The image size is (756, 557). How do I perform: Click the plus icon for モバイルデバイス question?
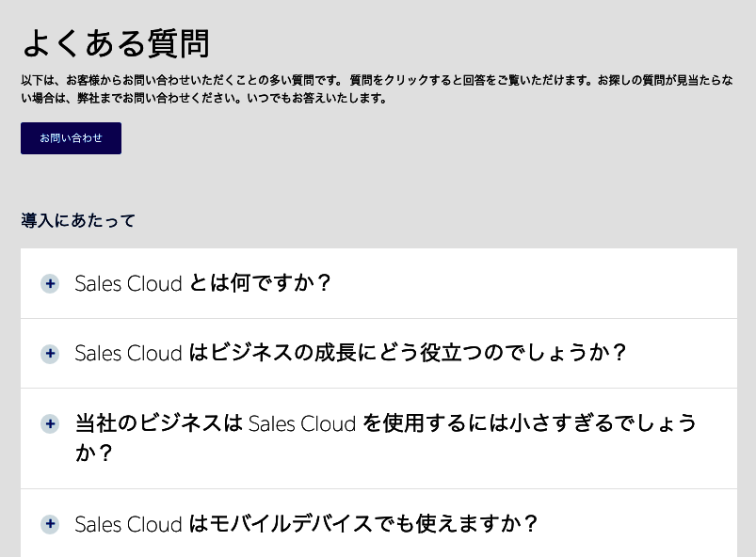tap(50, 524)
